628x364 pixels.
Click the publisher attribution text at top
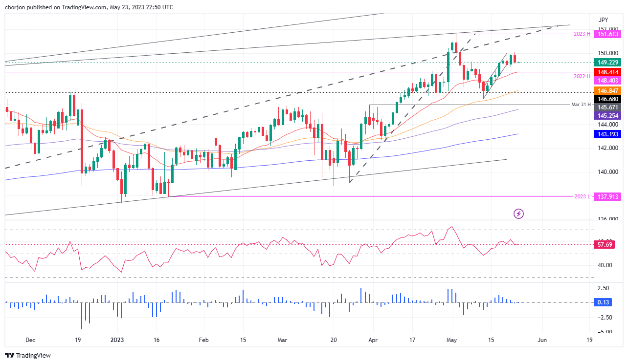(89, 7)
